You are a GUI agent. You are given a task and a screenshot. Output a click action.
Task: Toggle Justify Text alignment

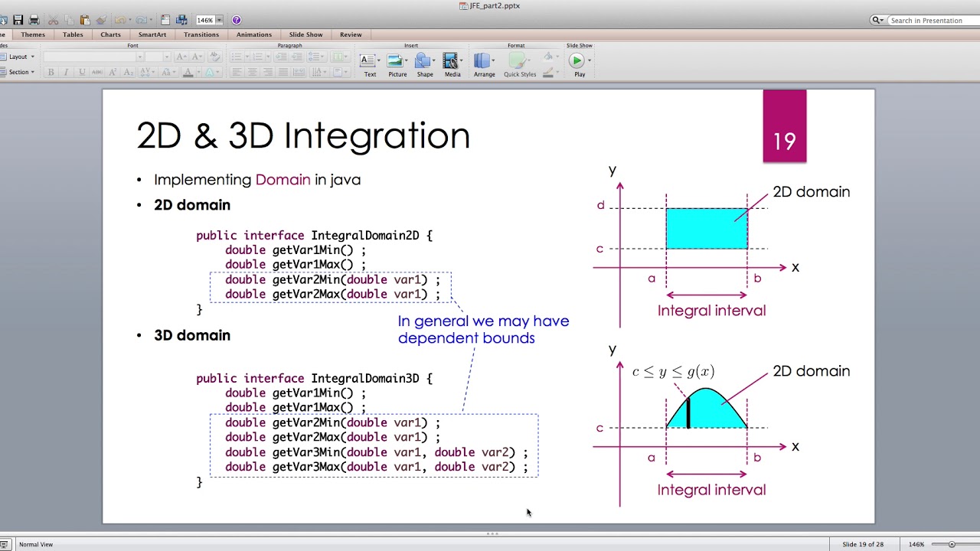click(x=283, y=72)
